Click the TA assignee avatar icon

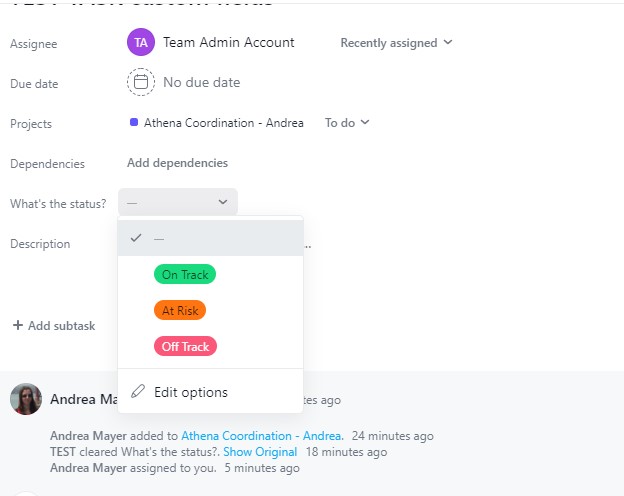pos(141,43)
